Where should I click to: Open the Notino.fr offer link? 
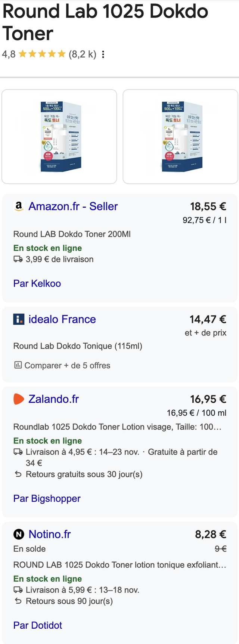point(50,535)
